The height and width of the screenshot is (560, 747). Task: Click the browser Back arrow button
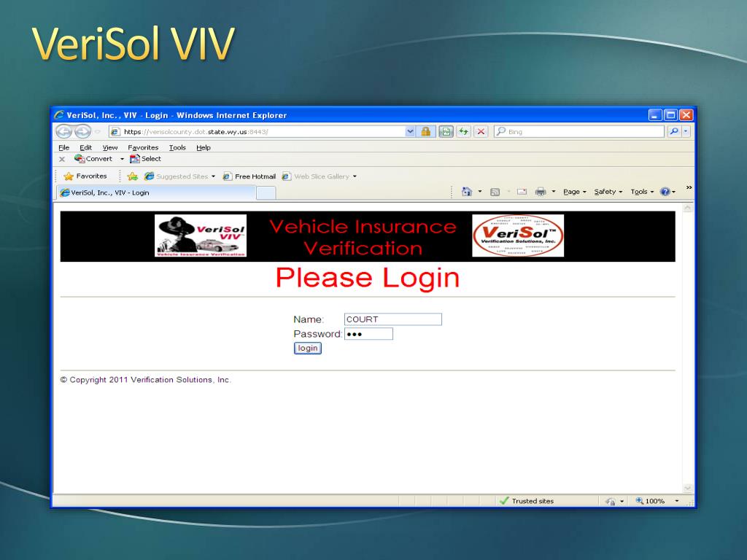(64, 131)
